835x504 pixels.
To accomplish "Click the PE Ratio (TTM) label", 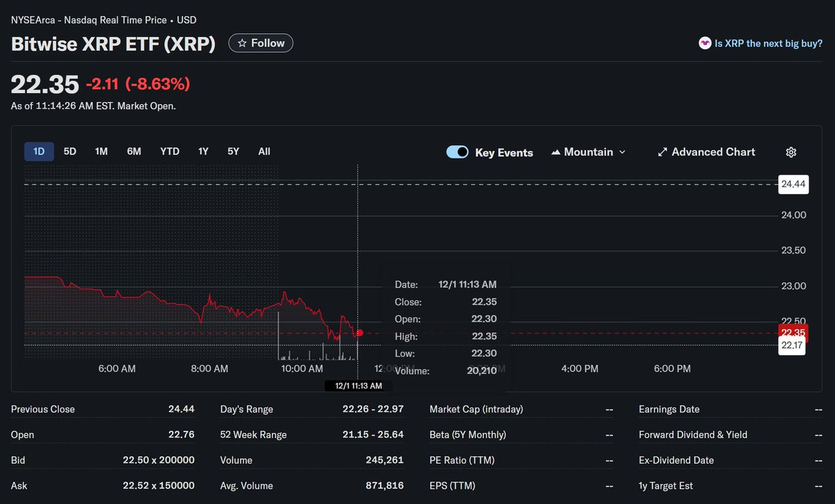I will pos(463,460).
